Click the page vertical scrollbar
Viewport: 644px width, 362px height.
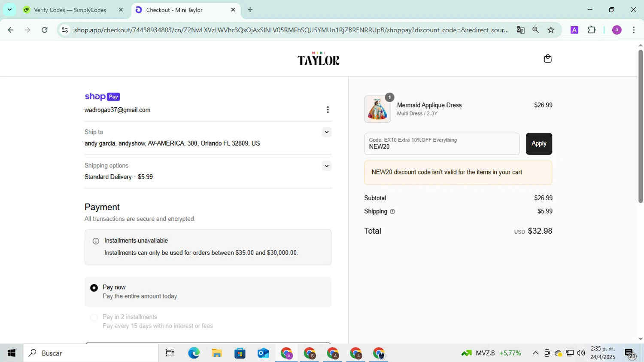tap(640, 127)
